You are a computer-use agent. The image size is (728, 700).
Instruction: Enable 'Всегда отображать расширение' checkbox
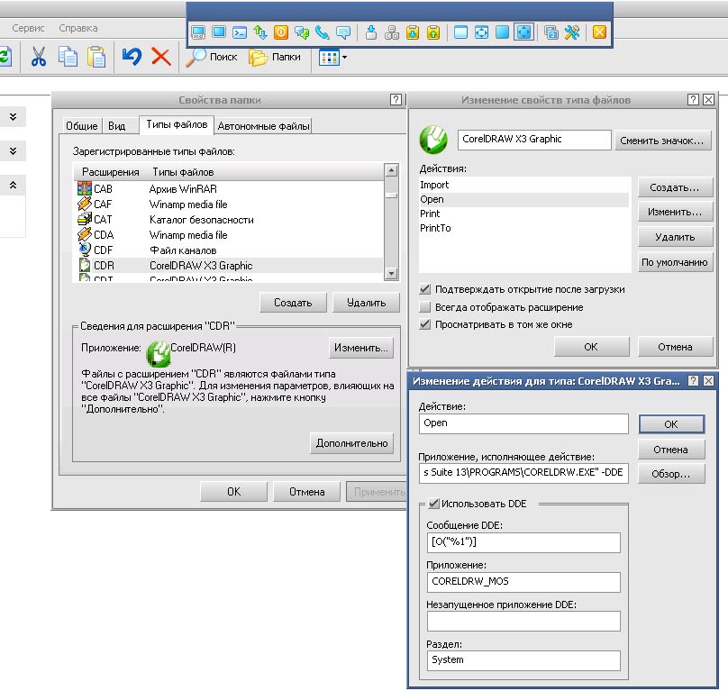[x=425, y=307]
